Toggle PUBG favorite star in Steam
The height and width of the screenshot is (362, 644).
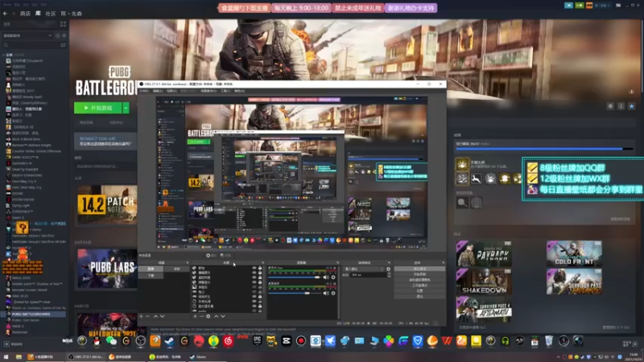tap(632, 106)
